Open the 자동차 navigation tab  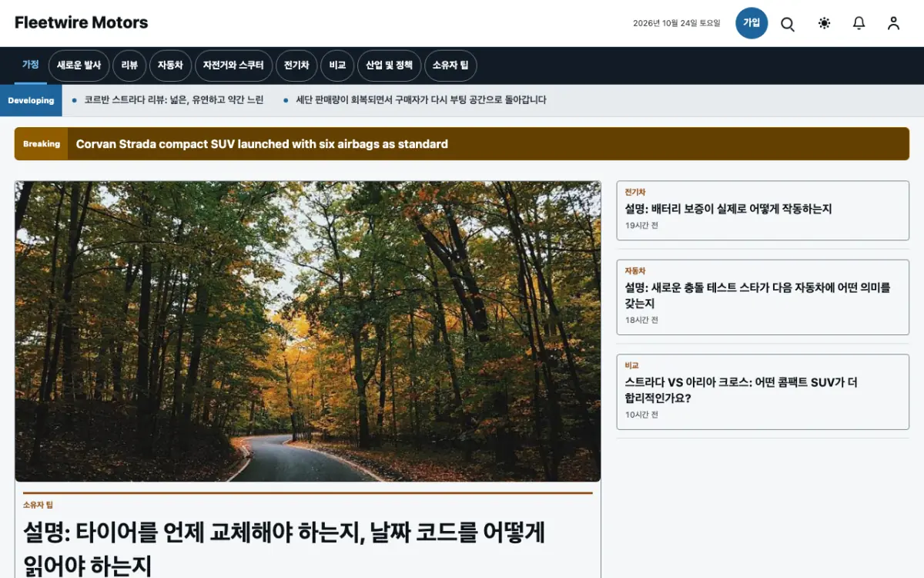[x=170, y=66]
